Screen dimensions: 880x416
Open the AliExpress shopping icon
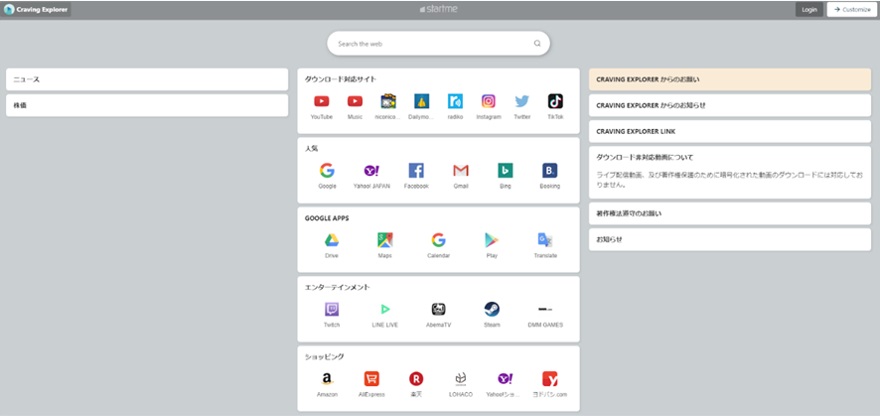click(372, 379)
